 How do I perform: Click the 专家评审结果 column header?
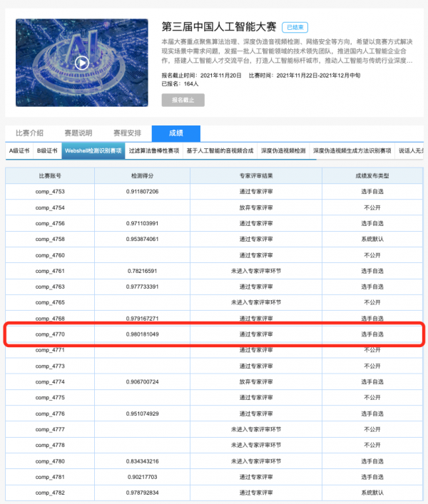(x=256, y=176)
